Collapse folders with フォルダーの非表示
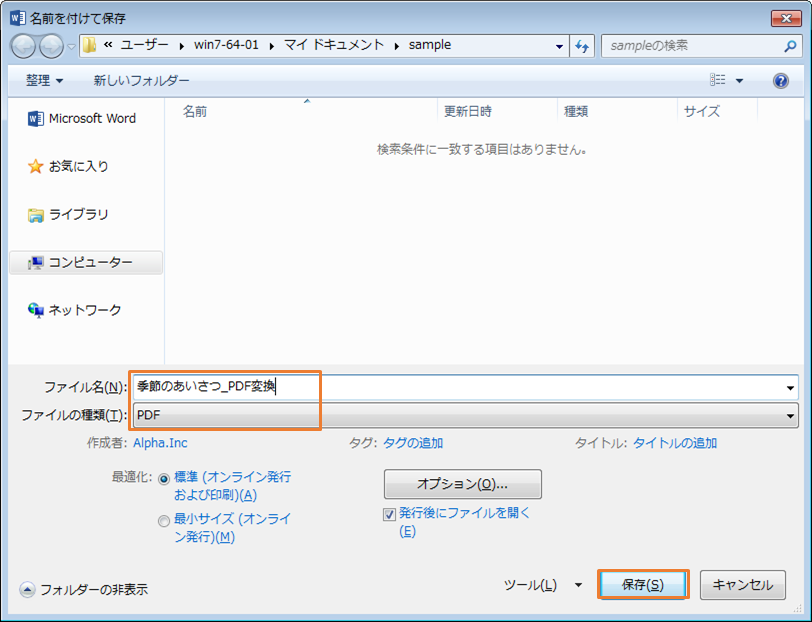 84,589
